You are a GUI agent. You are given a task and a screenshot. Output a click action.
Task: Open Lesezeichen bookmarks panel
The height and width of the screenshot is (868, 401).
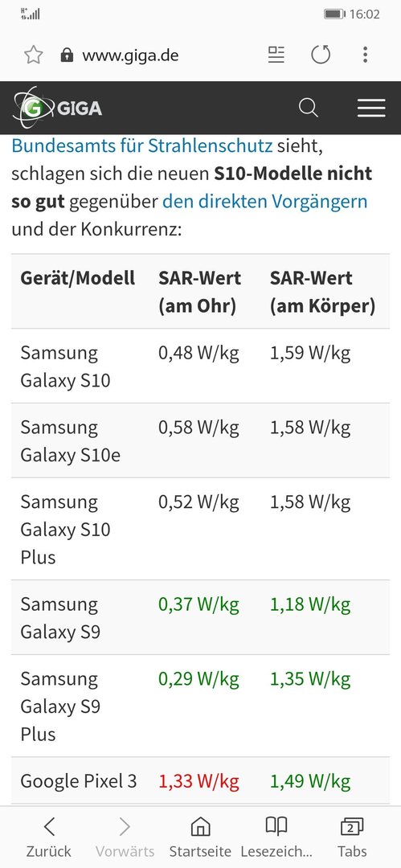(x=276, y=837)
